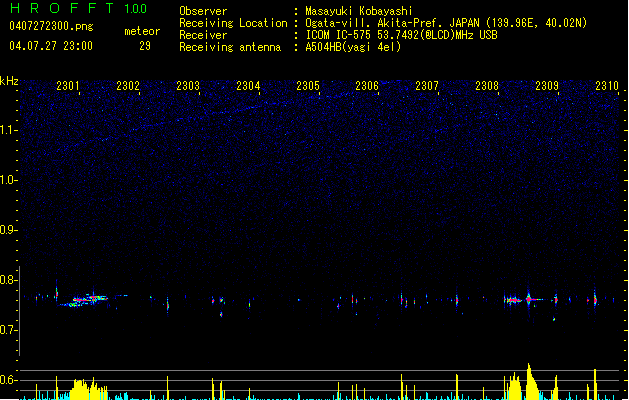Click the A504HB(yagi 4el) antenna value

(x=353, y=47)
